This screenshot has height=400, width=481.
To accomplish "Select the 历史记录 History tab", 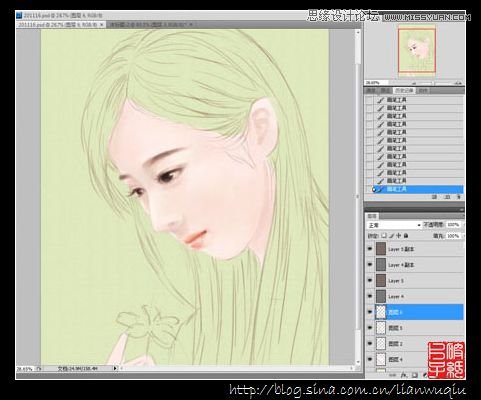I will (x=404, y=91).
